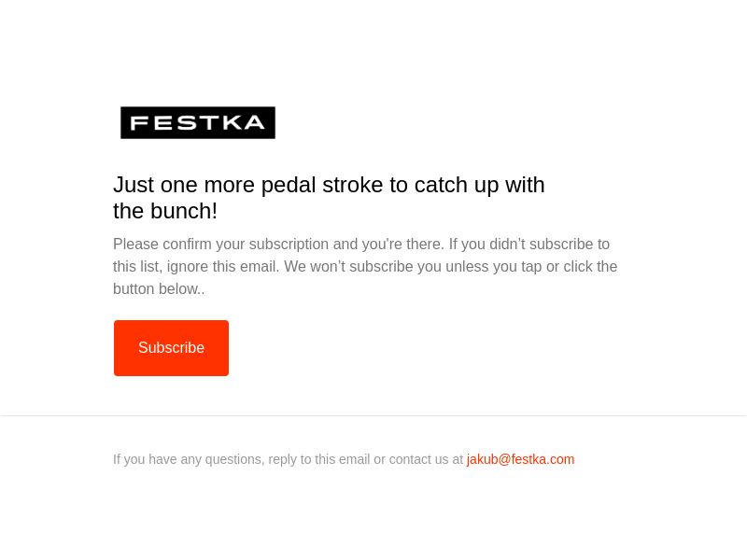Click the word "pedal" in the heading
Image resolution: width=747 pixels, height=560 pixels.
tap(289, 185)
